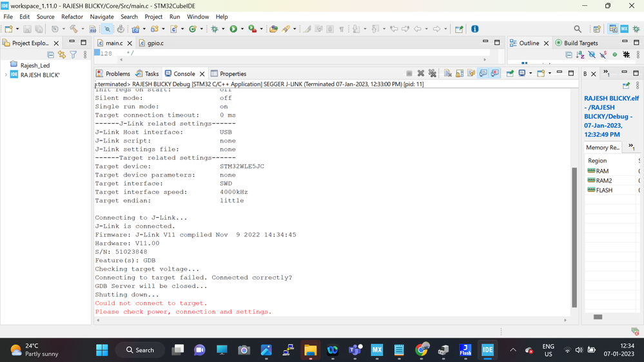
Task: Toggle the C/C++ perspective button
Action: pos(613,29)
